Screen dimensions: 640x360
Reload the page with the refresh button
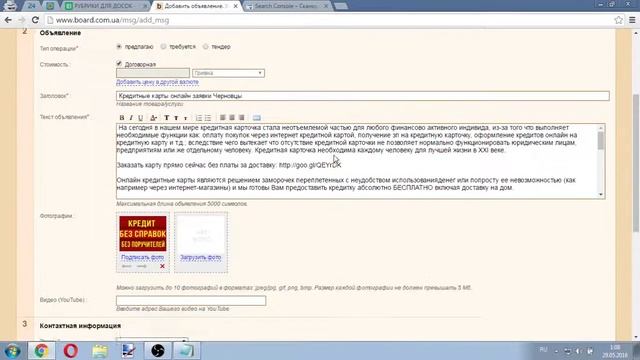click(35, 20)
